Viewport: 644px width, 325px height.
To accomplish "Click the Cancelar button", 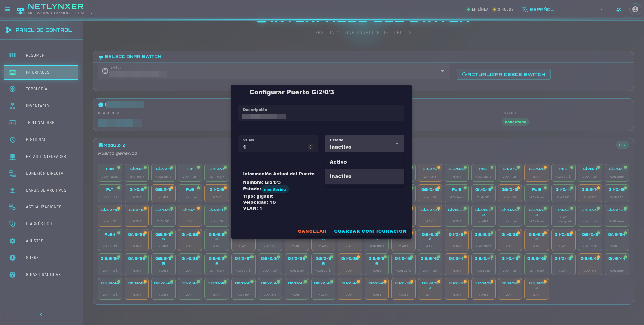I will click(312, 231).
